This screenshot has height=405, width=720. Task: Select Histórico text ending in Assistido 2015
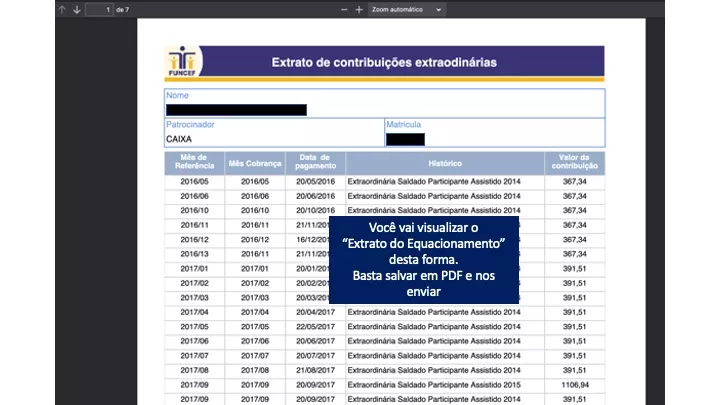point(434,385)
